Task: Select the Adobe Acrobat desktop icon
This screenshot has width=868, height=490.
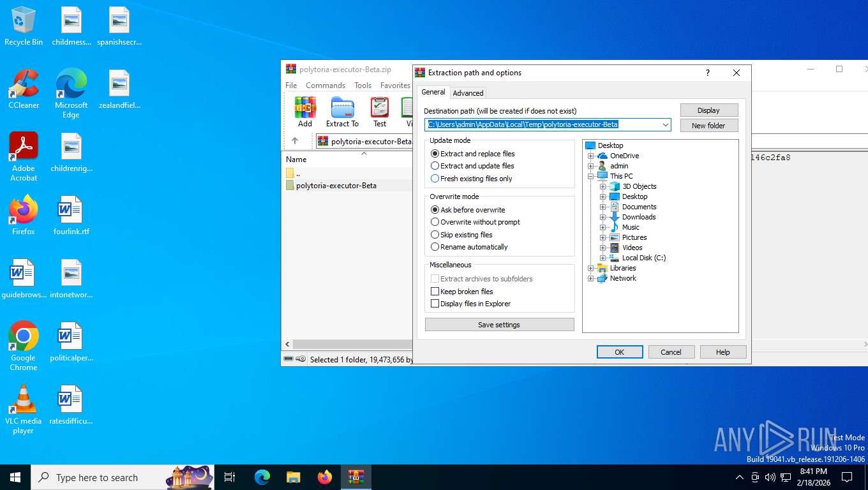Action: click(x=24, y=157)
